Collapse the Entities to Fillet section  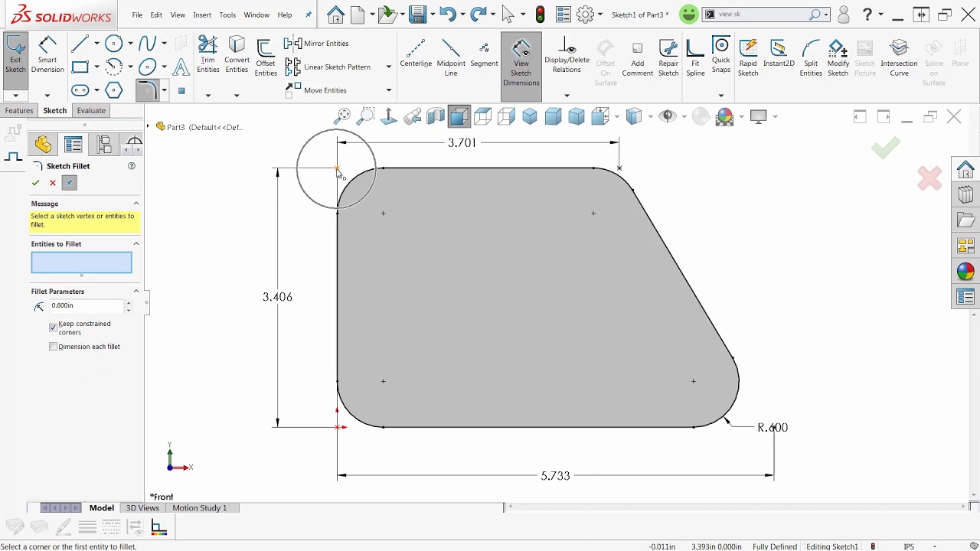(136, 244)
